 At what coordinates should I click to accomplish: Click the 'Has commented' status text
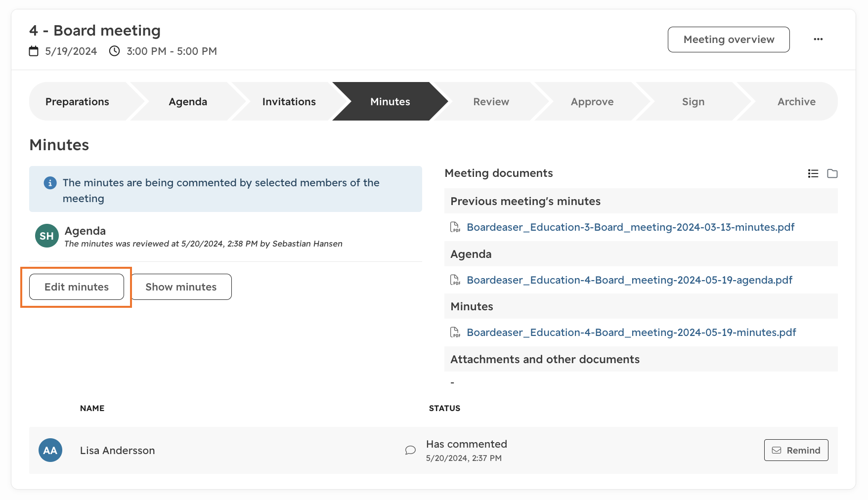click(x=467, y=444)
